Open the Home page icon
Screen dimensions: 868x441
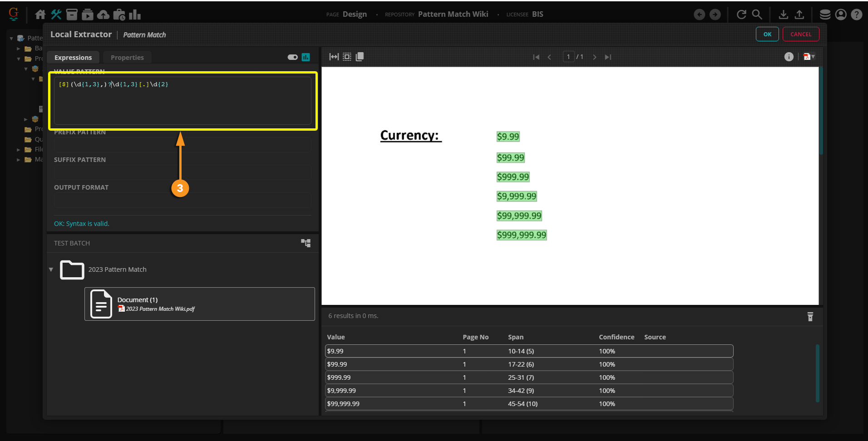coord(40,15)
